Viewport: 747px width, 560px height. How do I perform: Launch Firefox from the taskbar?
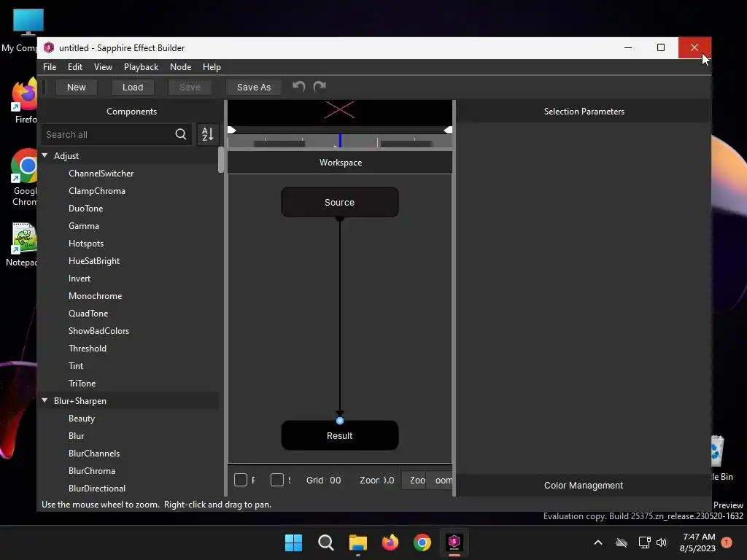[x=390, y=542]
